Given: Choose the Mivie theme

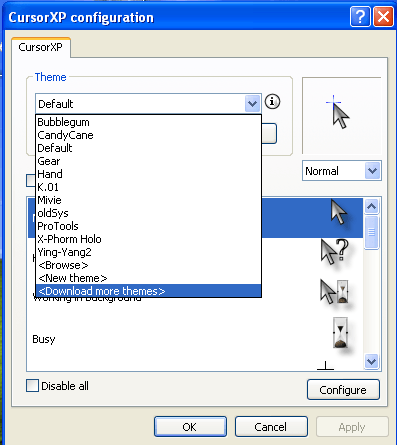Looking at the screenshot, I should [x=148, y=200].
